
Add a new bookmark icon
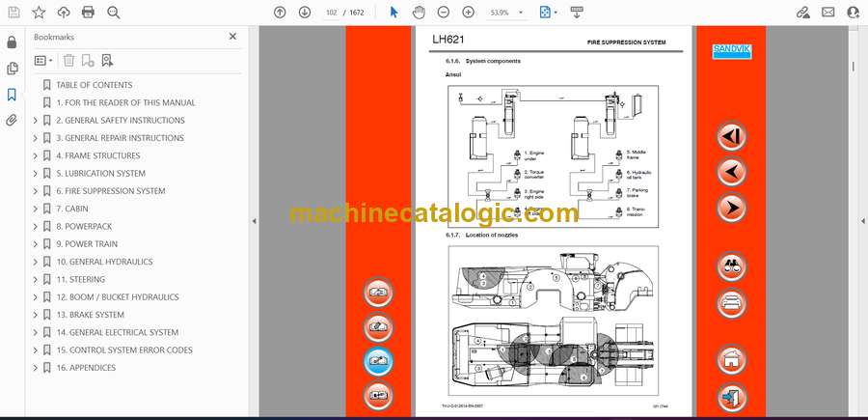point(88,61)
